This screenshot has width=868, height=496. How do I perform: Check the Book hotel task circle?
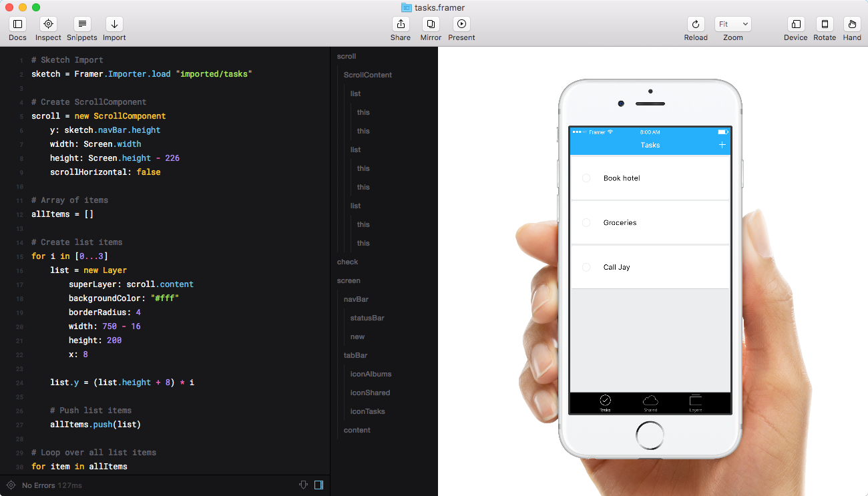pyautogui.click(x=586, y=178)
